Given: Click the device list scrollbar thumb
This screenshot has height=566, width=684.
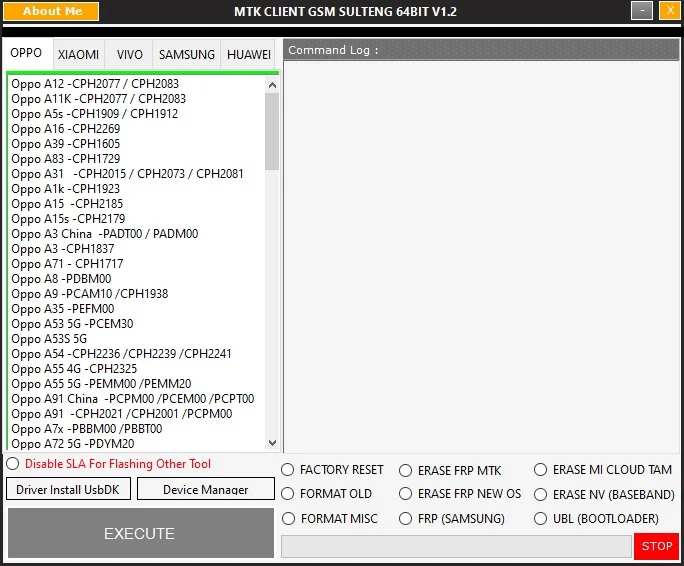Looking at the screenshot, I should click(x=272, y=131).
